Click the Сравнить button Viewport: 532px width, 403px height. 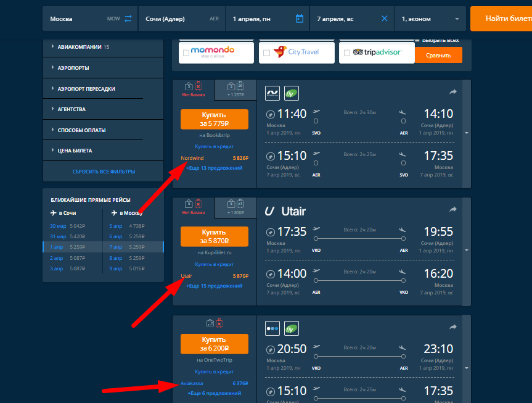[438, 55]
